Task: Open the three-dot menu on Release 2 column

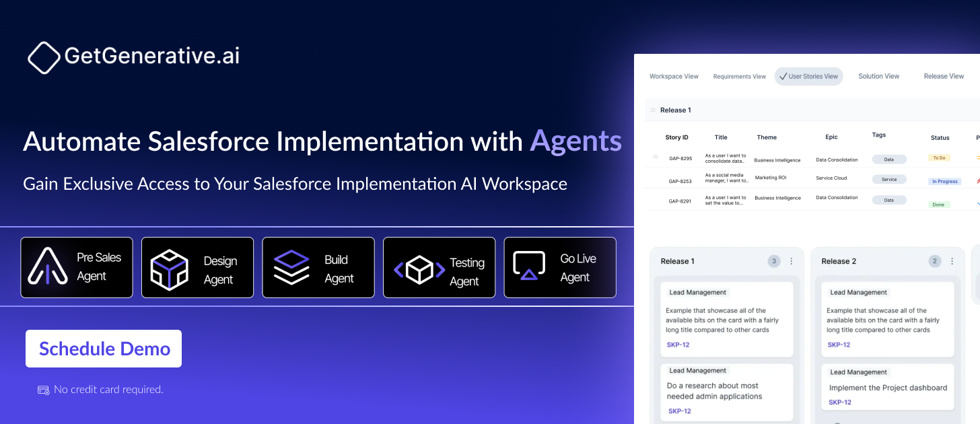Action: 952,261
